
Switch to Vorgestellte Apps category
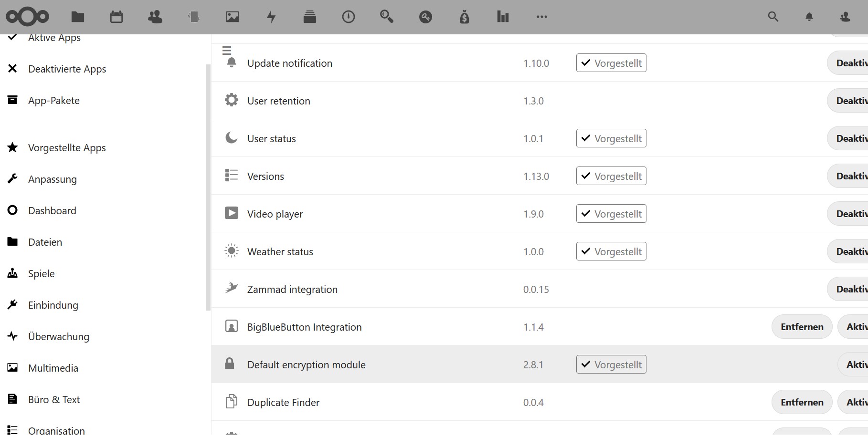click(67, 147)
